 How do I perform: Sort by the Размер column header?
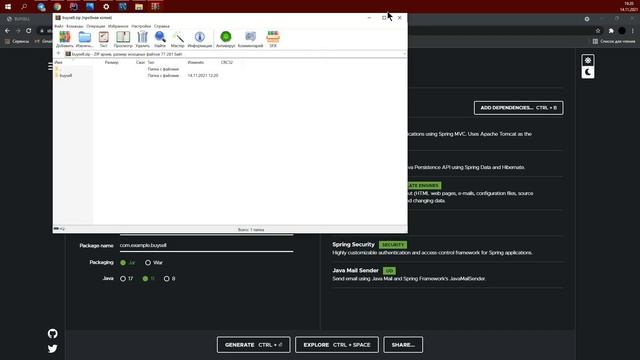click(111, 62)
